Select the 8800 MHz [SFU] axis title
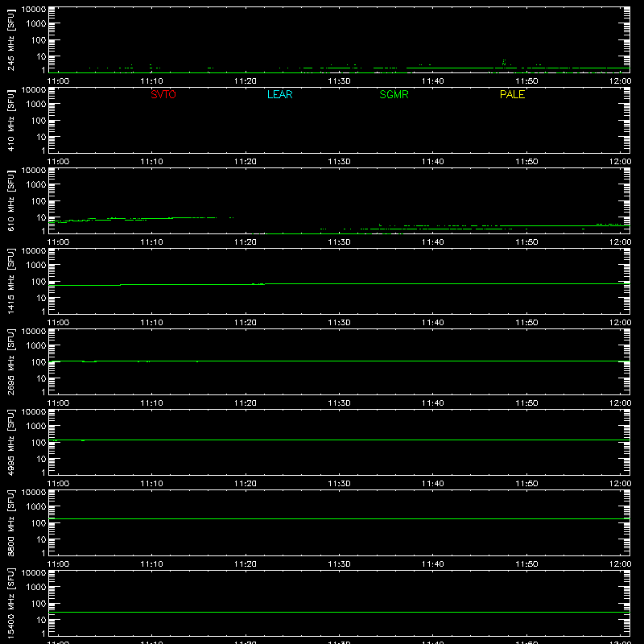 (x=11, y=523)
